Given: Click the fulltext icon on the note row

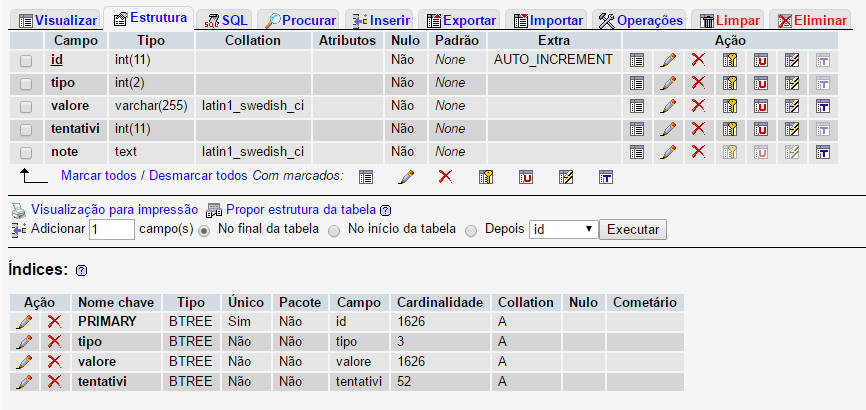Looking at the screenshot, I should point(823,152).
